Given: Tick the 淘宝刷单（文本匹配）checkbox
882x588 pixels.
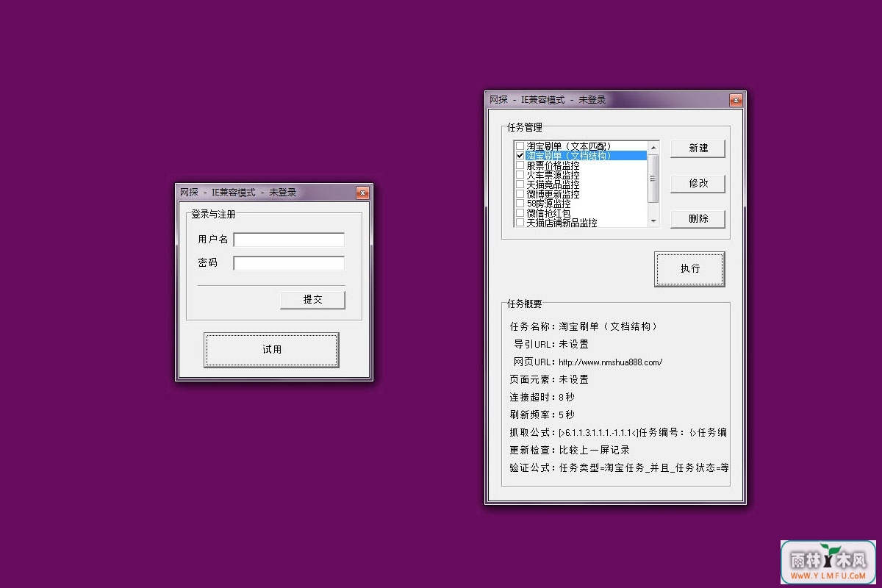Looking at the screenshot, I should coord(520,146).
